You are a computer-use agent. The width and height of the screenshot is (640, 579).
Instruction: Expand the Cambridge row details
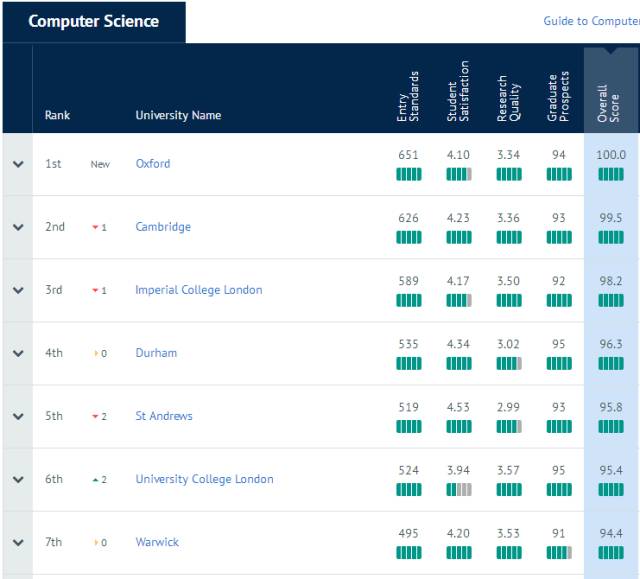point(18,227)
